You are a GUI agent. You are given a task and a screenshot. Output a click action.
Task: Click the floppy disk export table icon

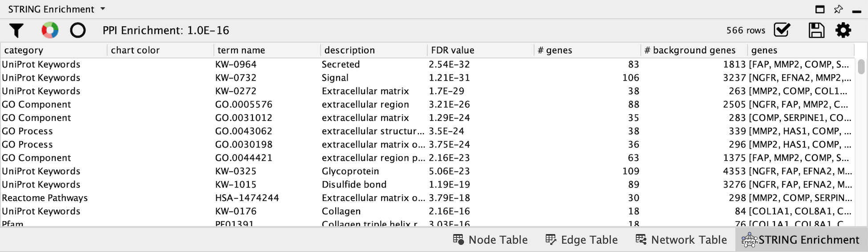pyautogui.click(x=816, y=30)
